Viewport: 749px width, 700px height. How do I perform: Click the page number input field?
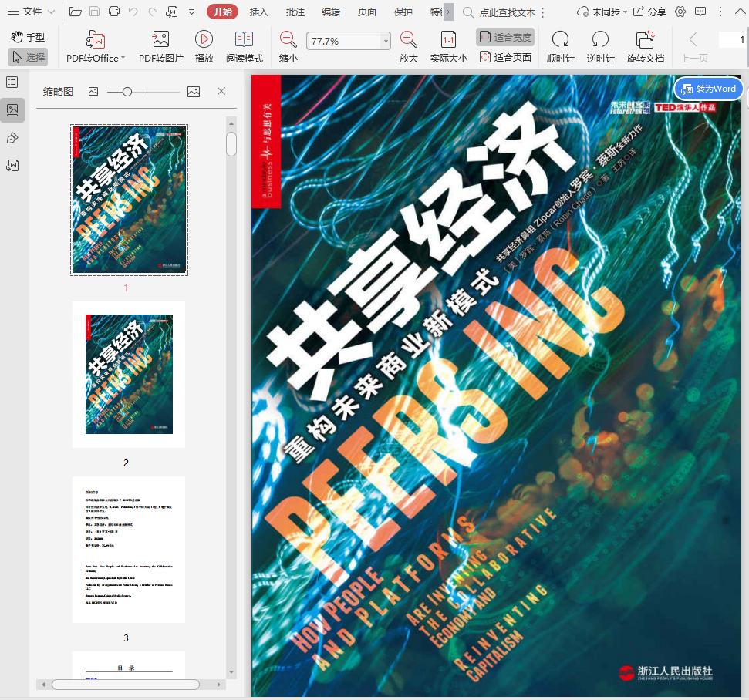732,40
